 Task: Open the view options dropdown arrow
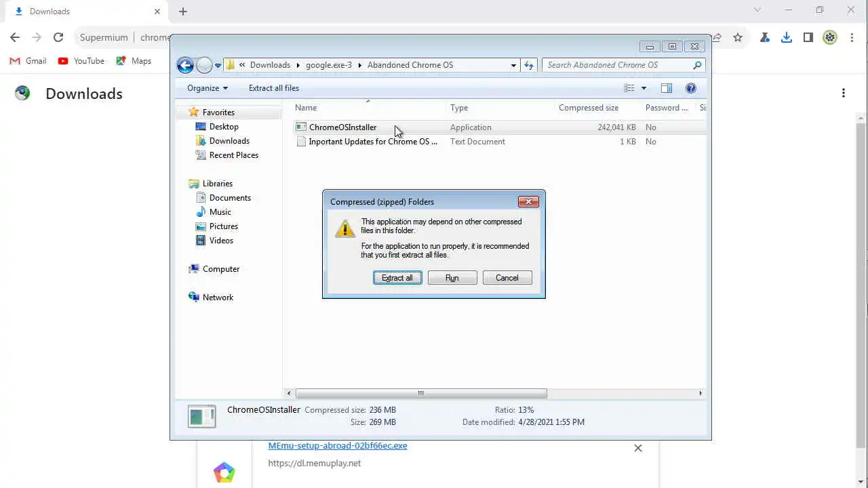(x=644, y=88)
